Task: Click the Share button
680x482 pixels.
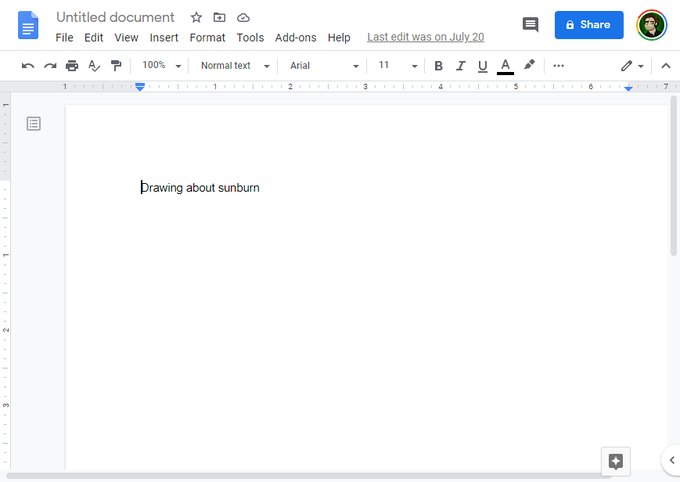Action: coord(589,25)
